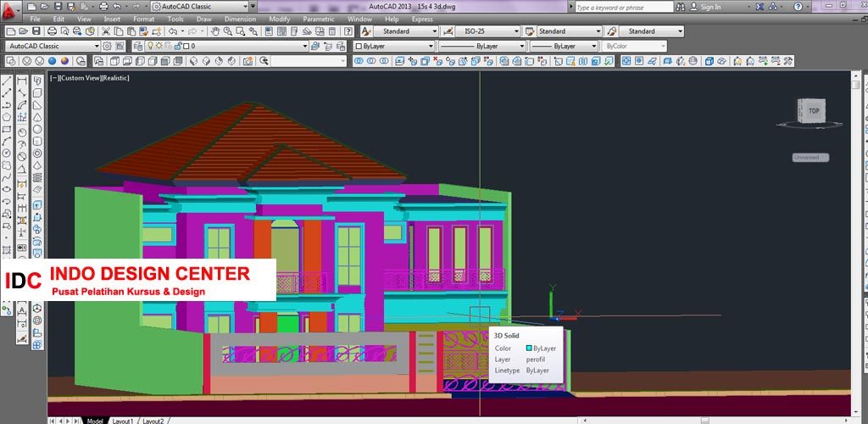This screenshot has width=868, height=424.
Task: Select the Conceptual visual style sphere
Action: click(64, 61)
